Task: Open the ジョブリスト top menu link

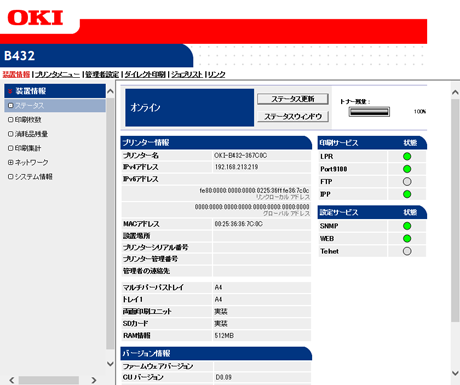Action: point(187,74)
